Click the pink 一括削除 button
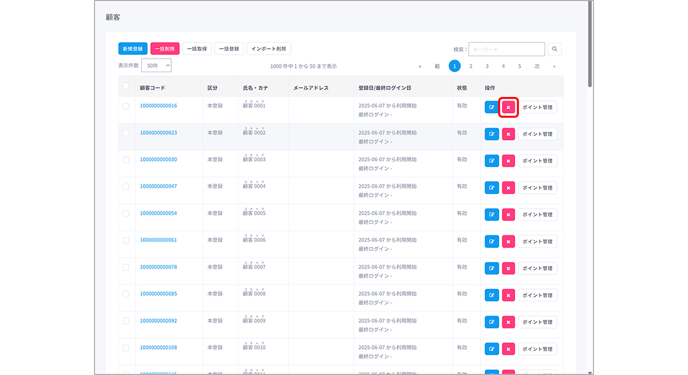688x375 pixels. pos(165,49)
